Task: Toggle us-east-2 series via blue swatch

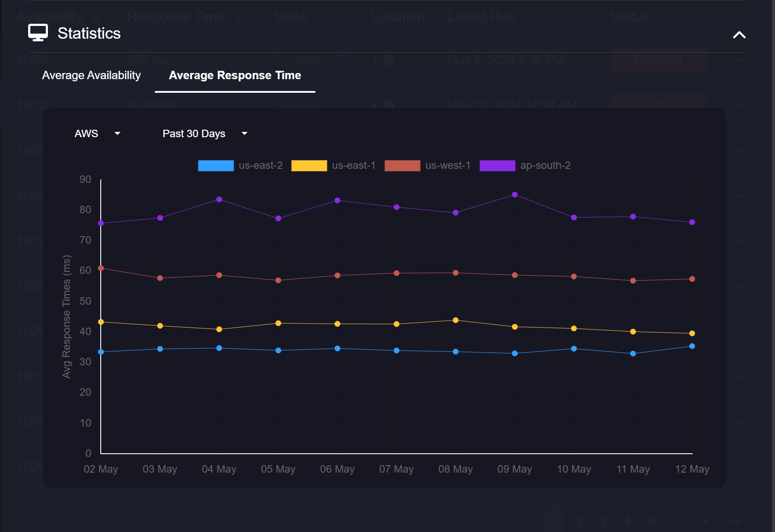Action: click(x=216, y=166)
